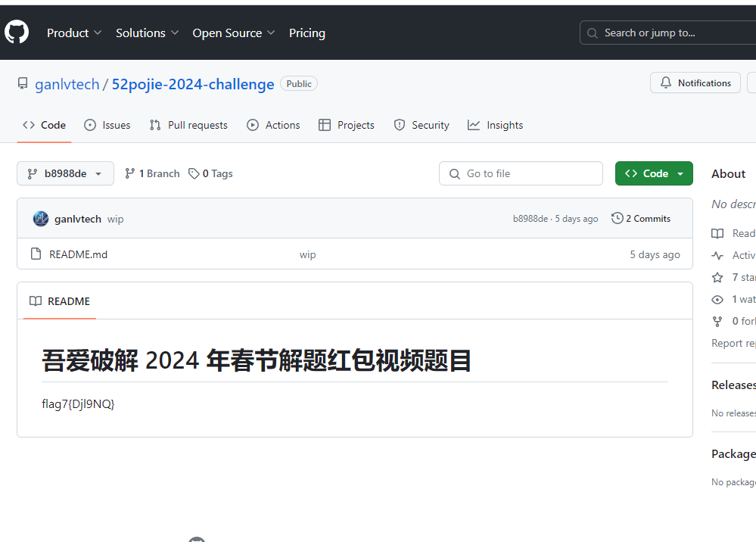The height and width of the screenshot is (542, 756).
Task: Click the Readme link in About sidebar
Action: (x=733, y=233)
